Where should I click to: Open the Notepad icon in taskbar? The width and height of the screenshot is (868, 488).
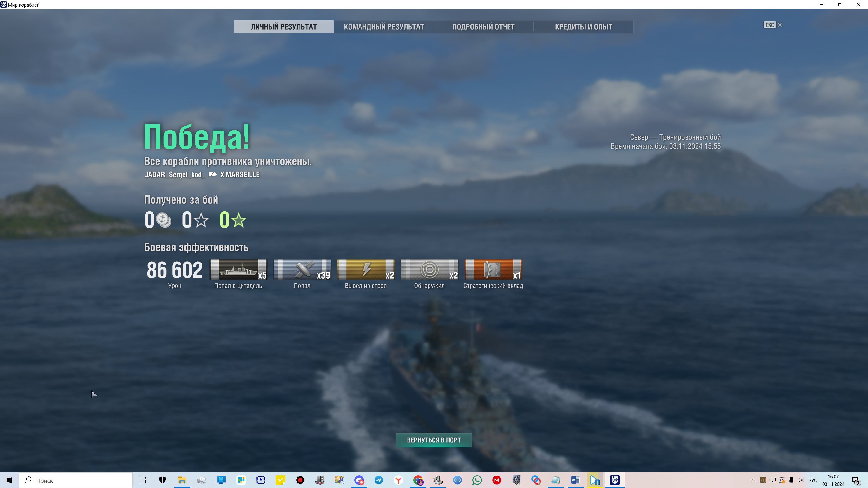556,480
